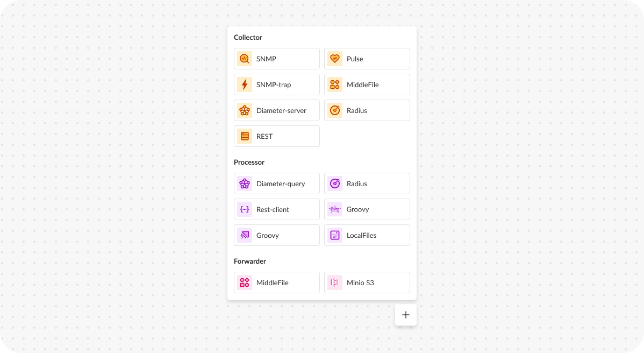Click the SNMP-trap lightning bolt icon

pyautogui.click(x=245, y=84)
